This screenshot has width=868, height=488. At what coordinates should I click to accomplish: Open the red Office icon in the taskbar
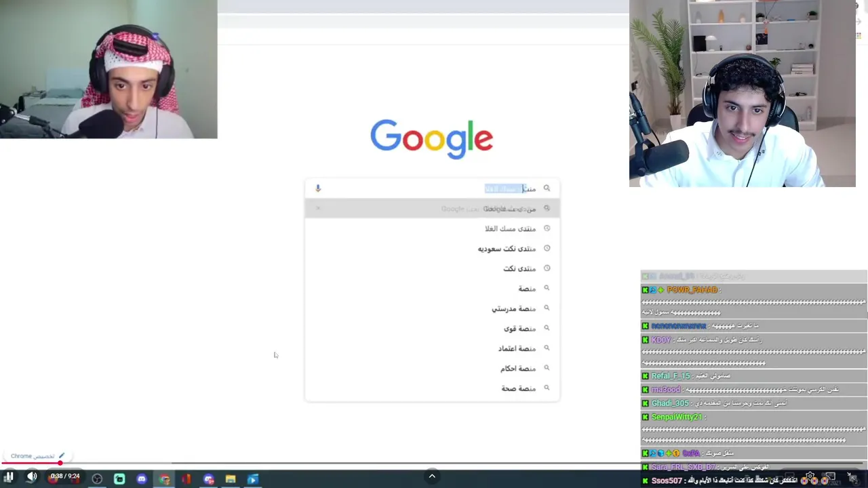[186, 479]
